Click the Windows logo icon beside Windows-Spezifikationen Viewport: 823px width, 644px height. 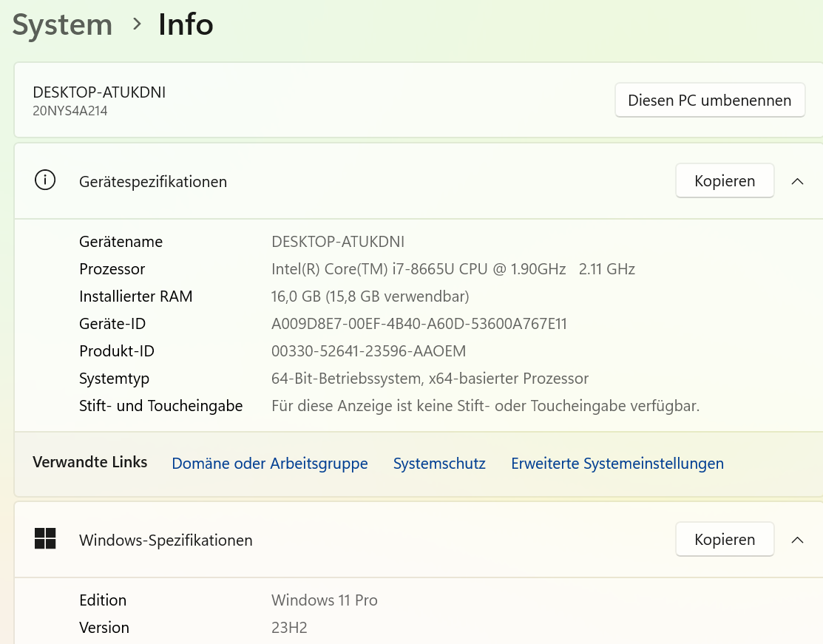(45, 538)
